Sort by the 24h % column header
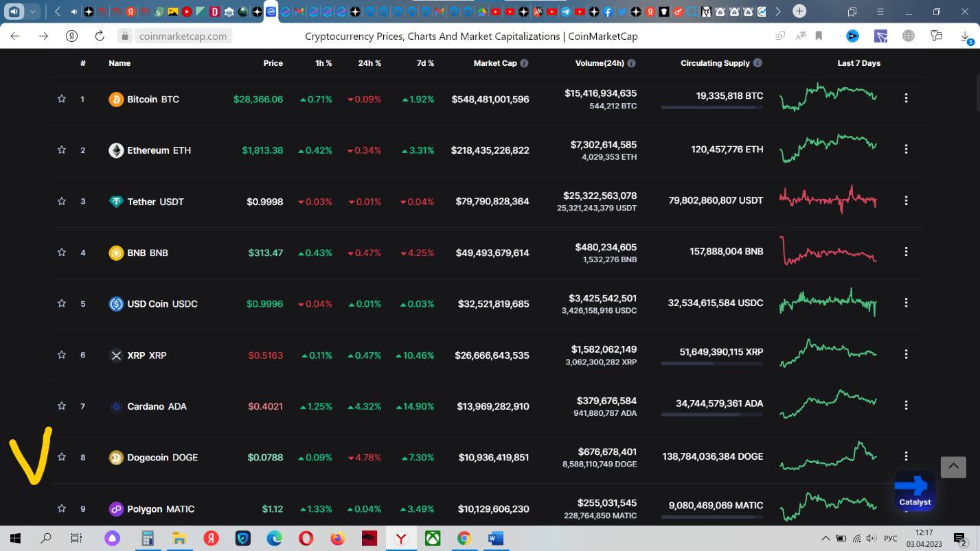Screen dimensions: 980x551 [x=369, y=63]
